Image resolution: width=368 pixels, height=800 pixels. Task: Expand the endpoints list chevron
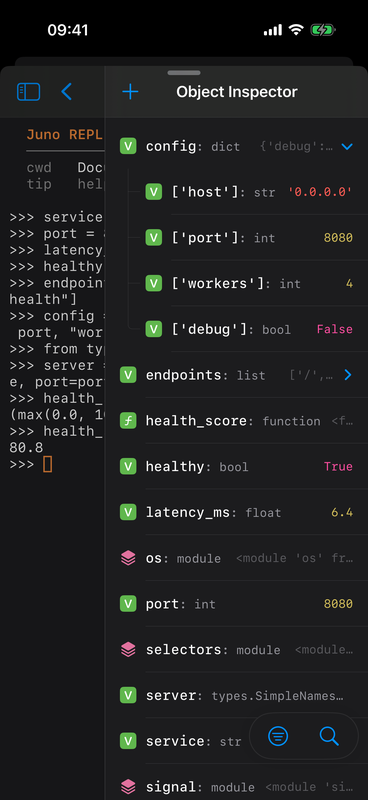(348, 375)
